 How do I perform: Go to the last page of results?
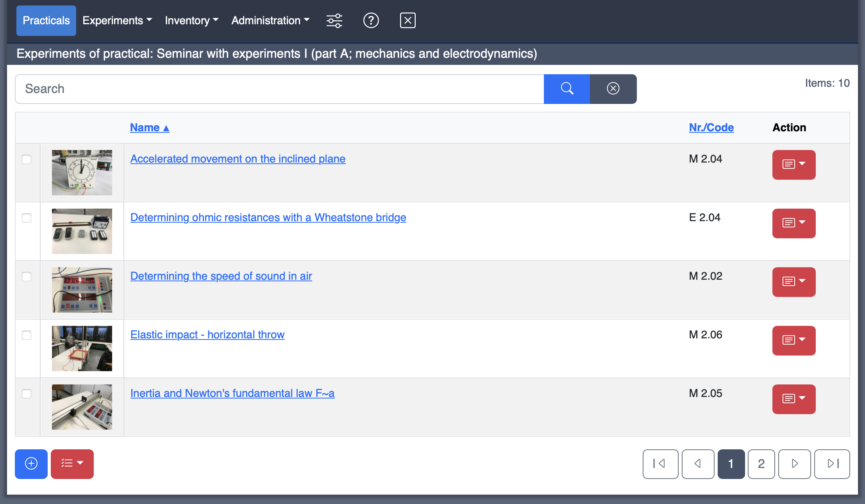(x=832, y=464)
